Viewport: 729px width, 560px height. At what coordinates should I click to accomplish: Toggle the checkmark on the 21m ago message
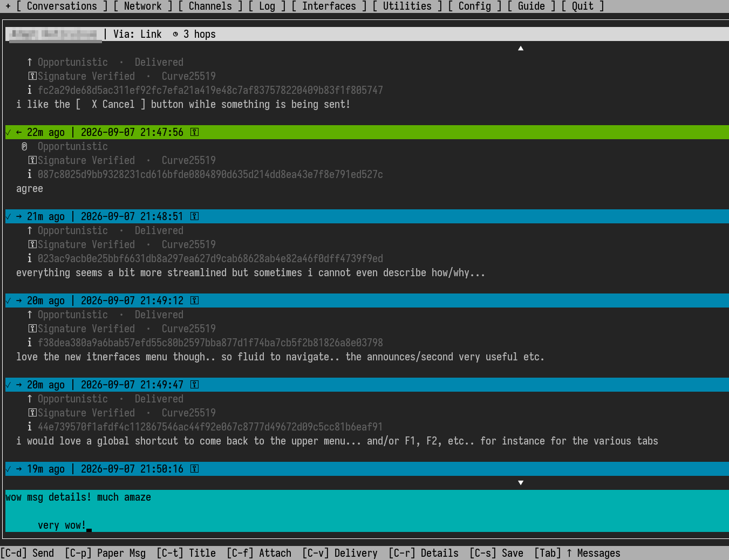pyautogui.click(x=8, y=216)
